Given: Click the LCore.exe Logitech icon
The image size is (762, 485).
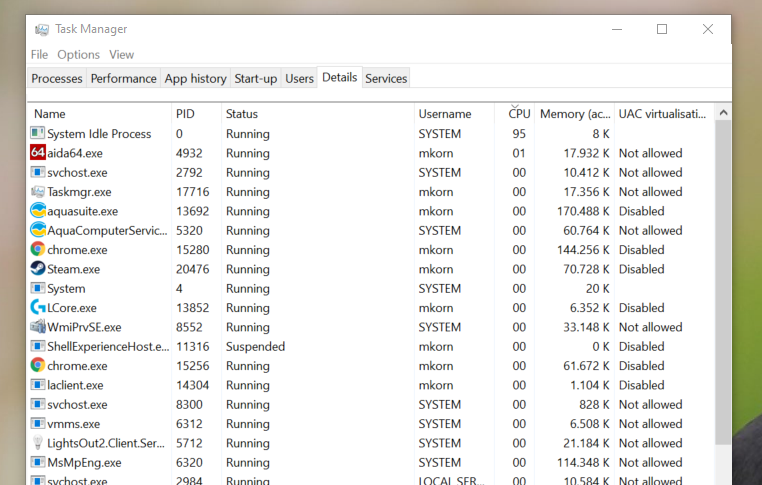Looking at the screenshot, I should click(x=37, y=307).
